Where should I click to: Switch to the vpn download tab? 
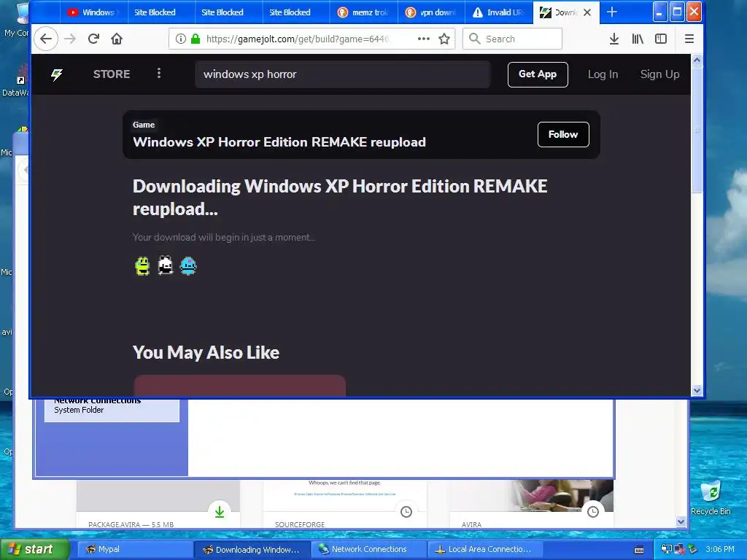coord(431,12)
